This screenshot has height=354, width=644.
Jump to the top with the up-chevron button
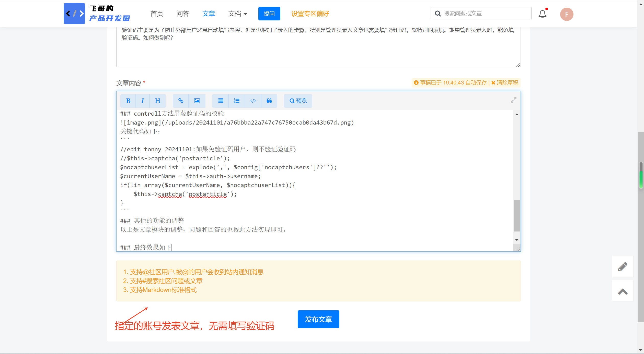tap(623, 291)
